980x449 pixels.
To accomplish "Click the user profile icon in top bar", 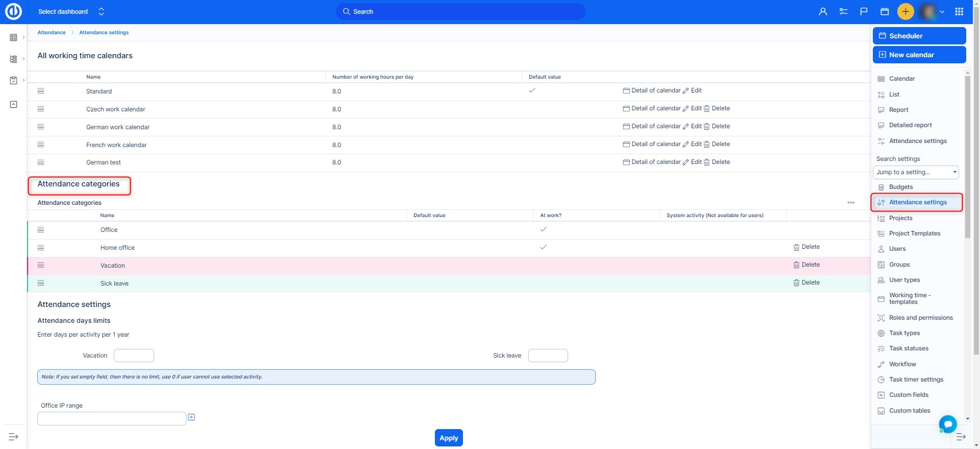I will click(x=822, y=11).
